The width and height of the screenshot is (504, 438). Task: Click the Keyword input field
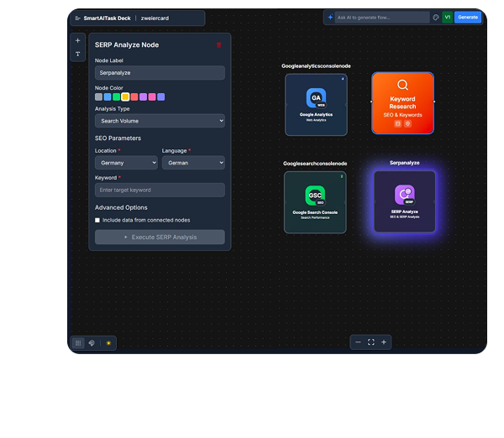pyautogui.click(x=160, y=190)
